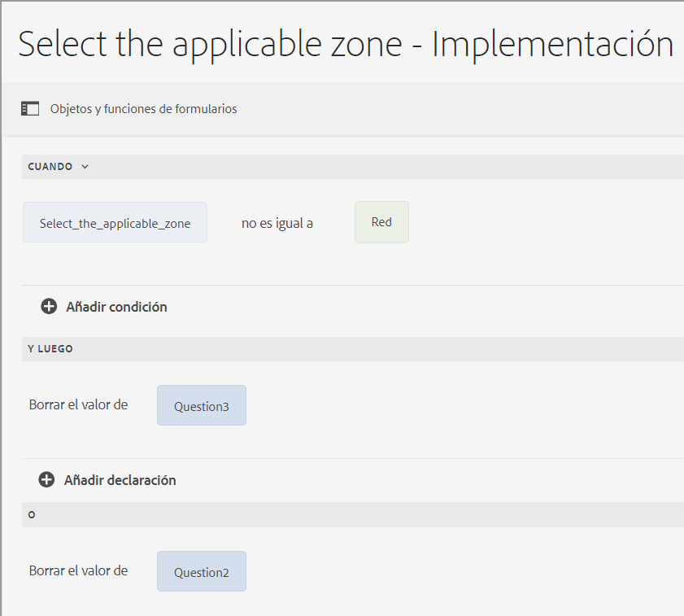Click empty toolbar space right of Objetos label

(x=455, y=109)
